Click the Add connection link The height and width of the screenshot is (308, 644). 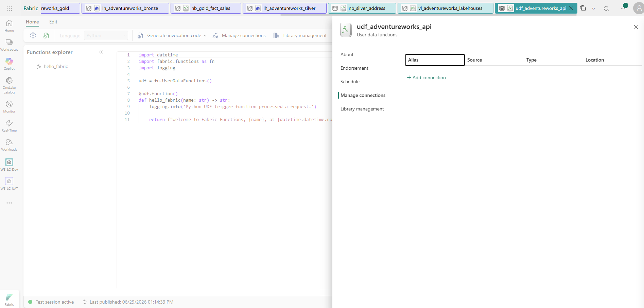pyautogui.click(x=427, y=78)
